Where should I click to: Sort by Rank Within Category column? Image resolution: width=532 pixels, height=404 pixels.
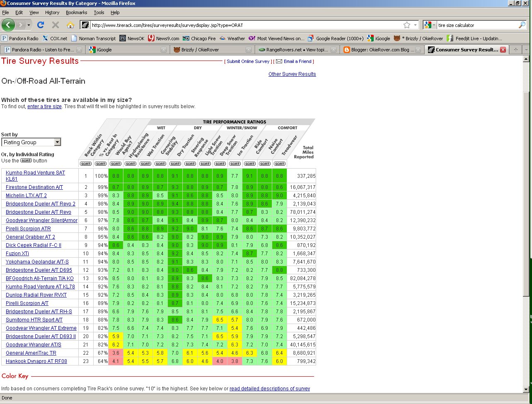tap(86, 164)
